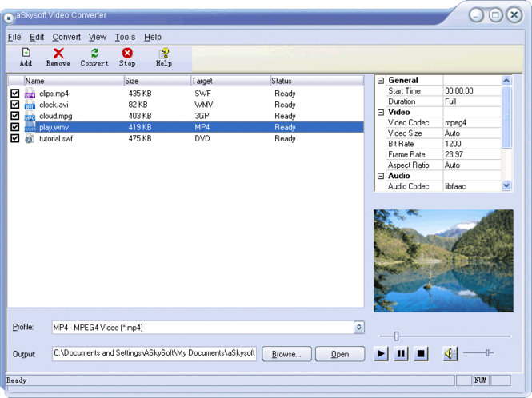The image size is (532, 398).
Task: Click the Add file toolbar icon
Action: (x=26, y=57)
